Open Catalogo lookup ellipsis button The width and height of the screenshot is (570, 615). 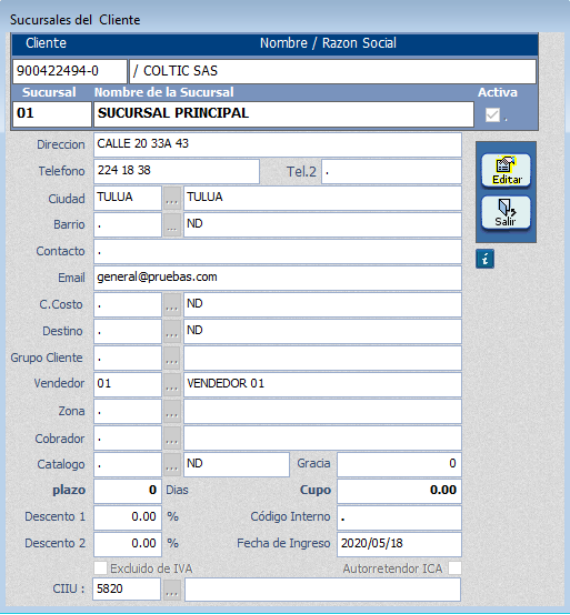tap(172, 465)
